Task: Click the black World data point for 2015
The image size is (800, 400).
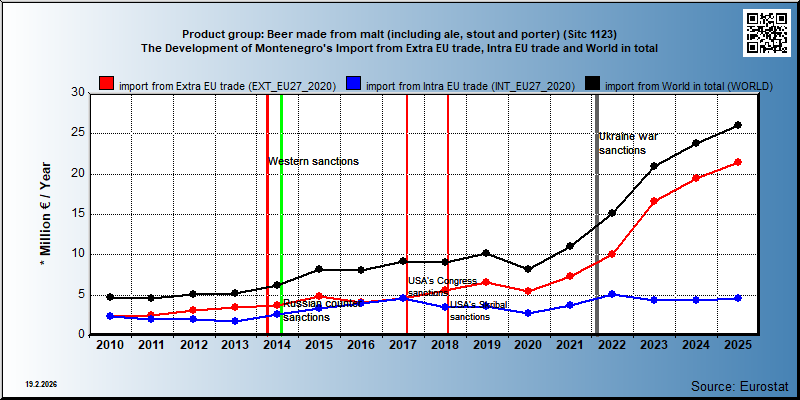Action: 319,269
